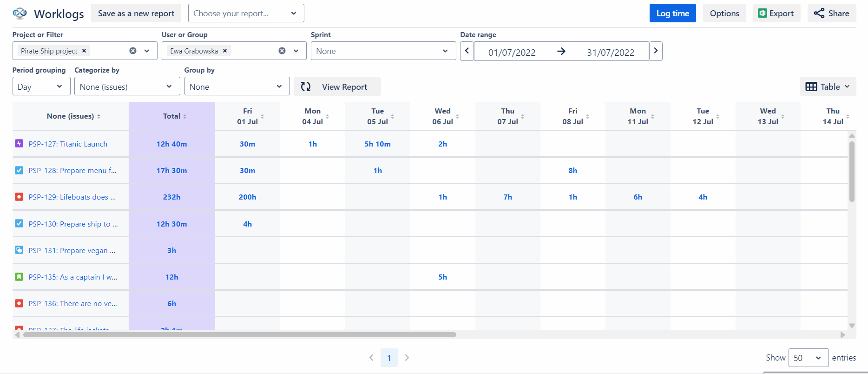Expand the User or Group dropdown arrow
The image size is (868, 374).
click(296, 51)
